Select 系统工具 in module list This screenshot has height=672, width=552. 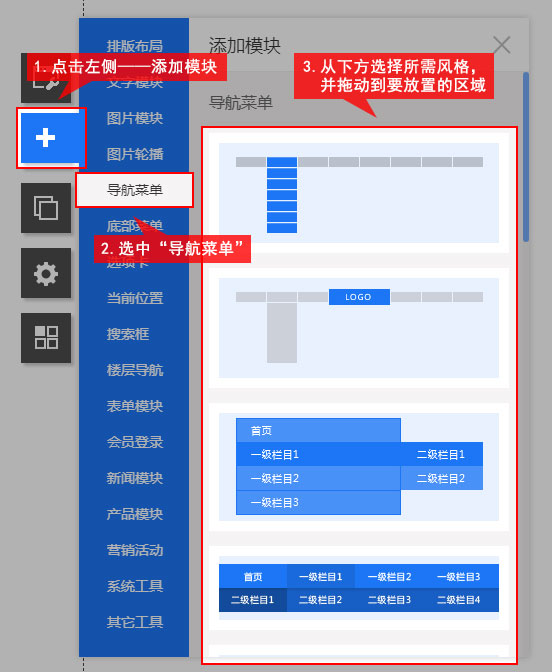[135, 586]
